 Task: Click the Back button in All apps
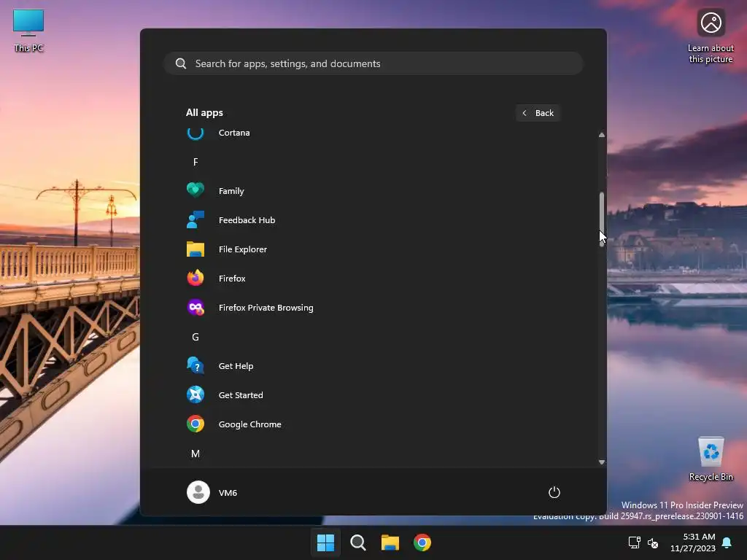point(538,113)
